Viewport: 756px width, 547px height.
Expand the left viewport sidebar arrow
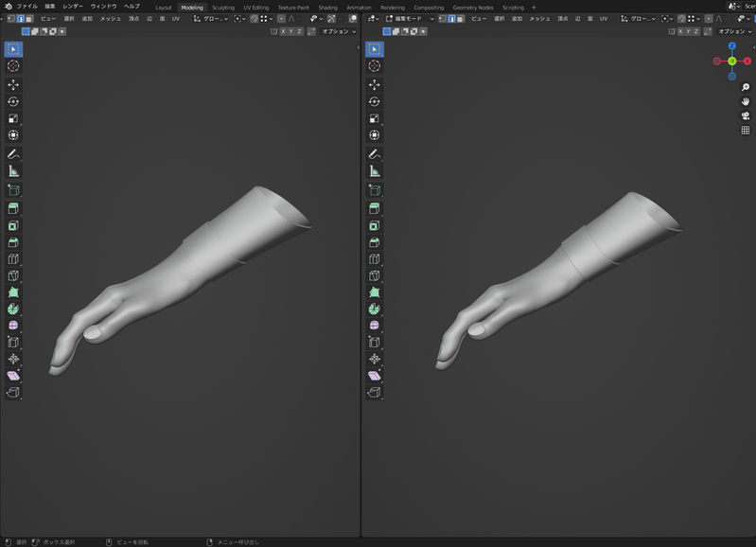pos(359,47)
